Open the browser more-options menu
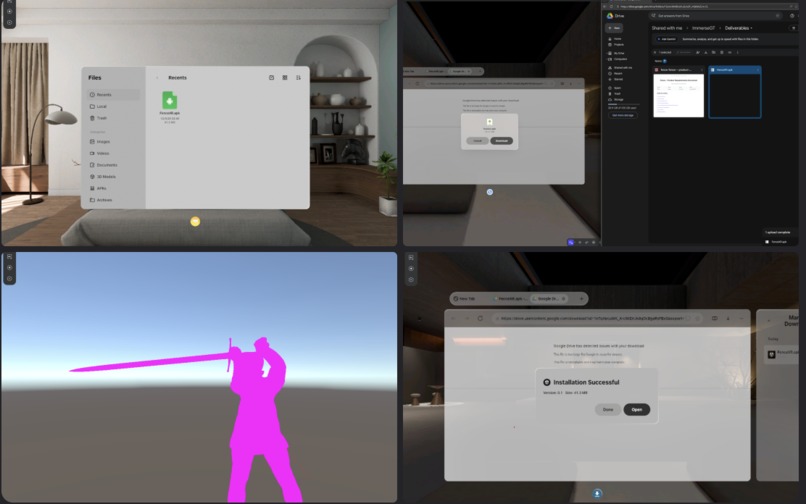This screenshot has width=806, height=504. tap(741, 318)
